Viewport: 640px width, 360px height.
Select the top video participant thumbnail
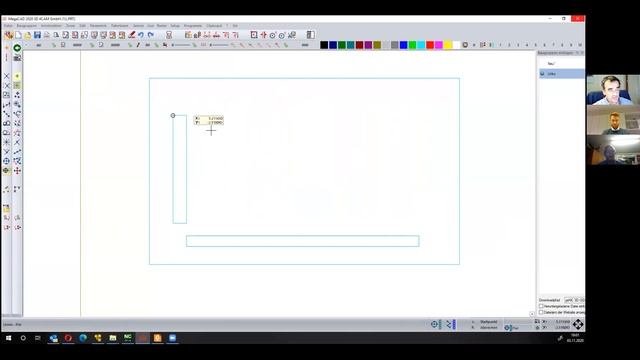coord(613,90)
